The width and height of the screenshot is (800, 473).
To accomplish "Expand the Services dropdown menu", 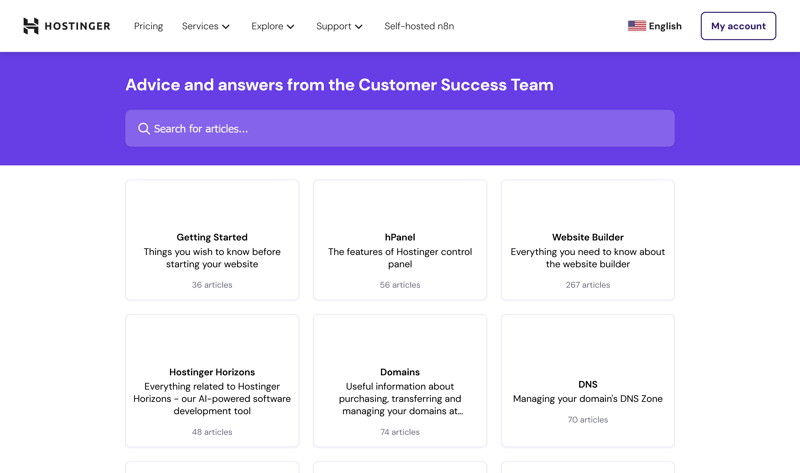I will [x=205, y=26].
